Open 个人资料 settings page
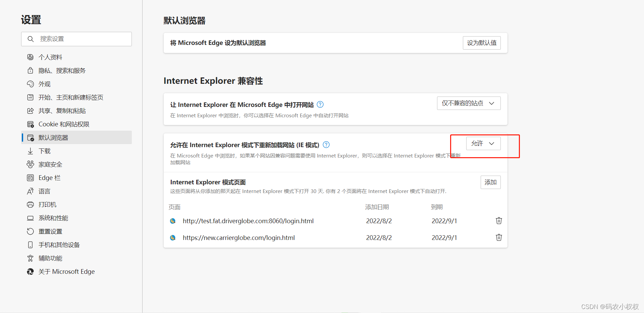This screenshot has height=313, width=644. pos(76,57)
